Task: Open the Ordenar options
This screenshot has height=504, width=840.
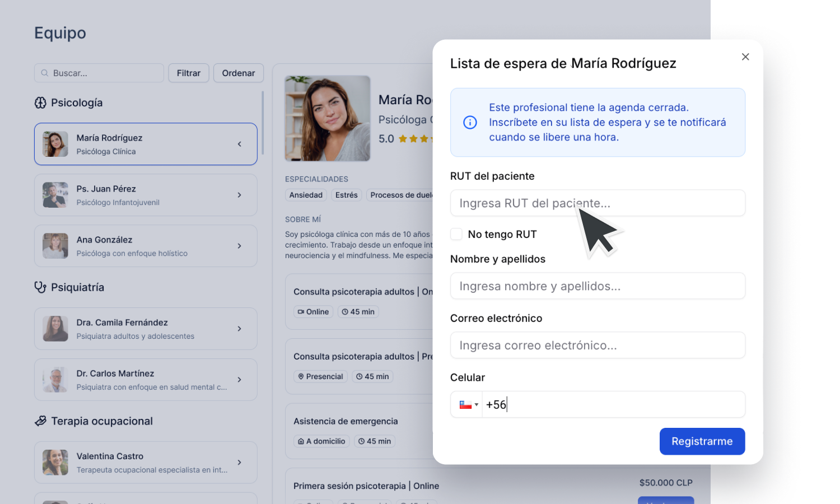Action: [239, 73]
